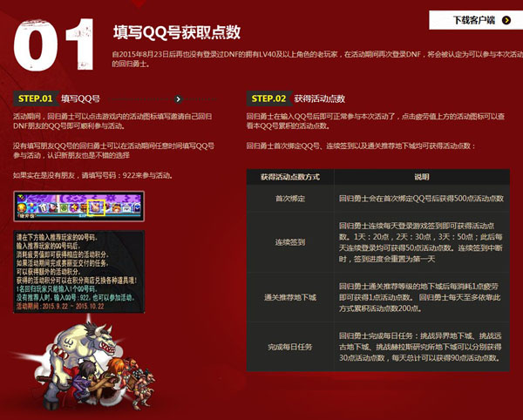Click the 活动期间 2015.9.22 ~ 2015.10.22 line
This screenshot has height=420, width=523.
click(x=60, y=307)
